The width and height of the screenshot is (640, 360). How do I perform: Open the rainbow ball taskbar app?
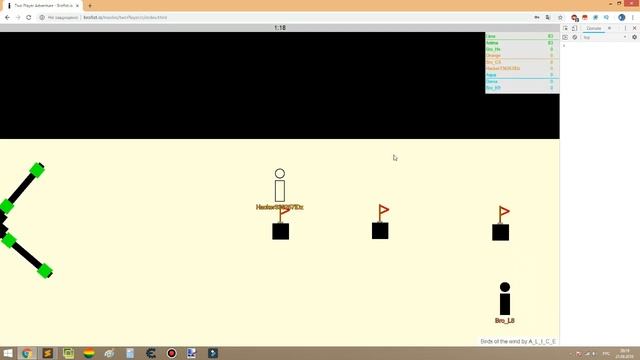(89, 353)
